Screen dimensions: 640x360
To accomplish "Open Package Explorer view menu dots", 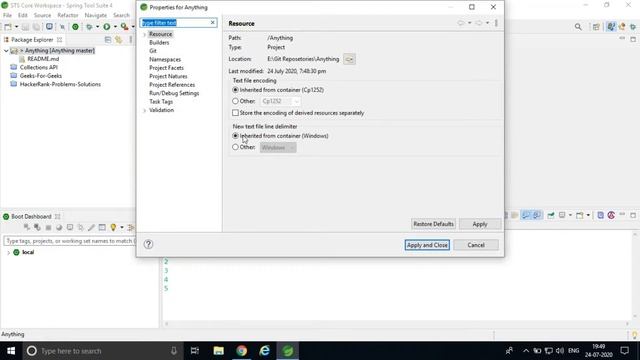I will coord(131,40).
